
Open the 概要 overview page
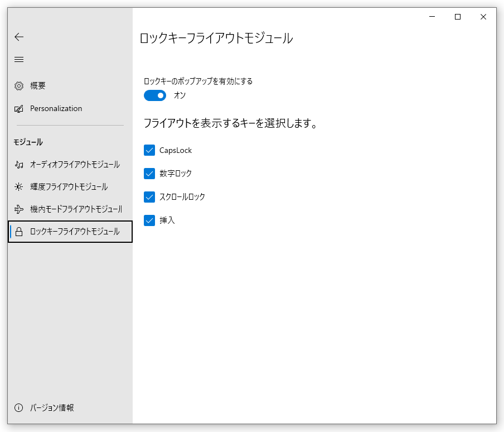(70, 86)
